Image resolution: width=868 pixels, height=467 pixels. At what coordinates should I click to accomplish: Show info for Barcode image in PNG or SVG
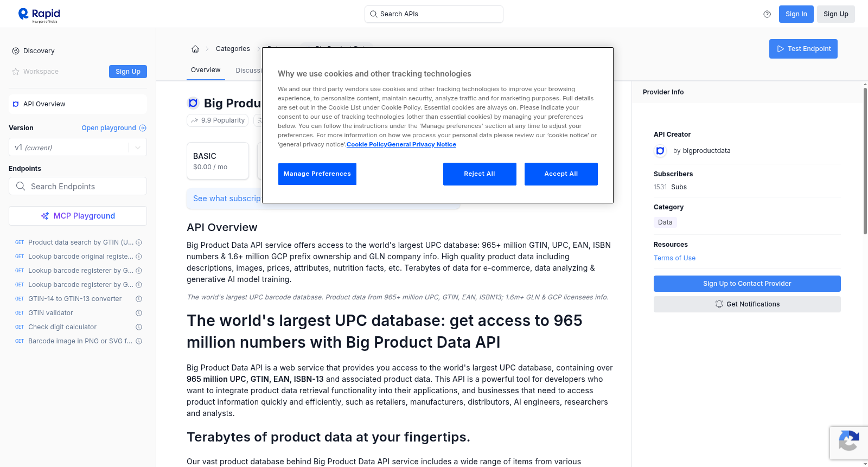[139, 341]
